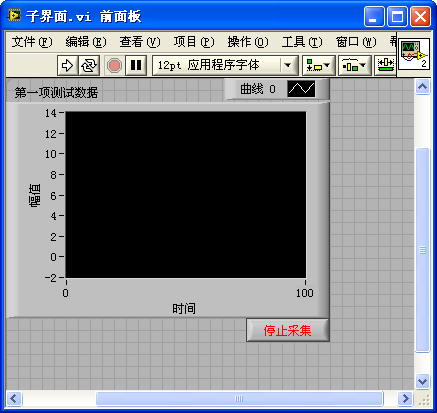Open the Distribute Objects tool
Screen dimensions: 437x413
(x=354, y=65)
